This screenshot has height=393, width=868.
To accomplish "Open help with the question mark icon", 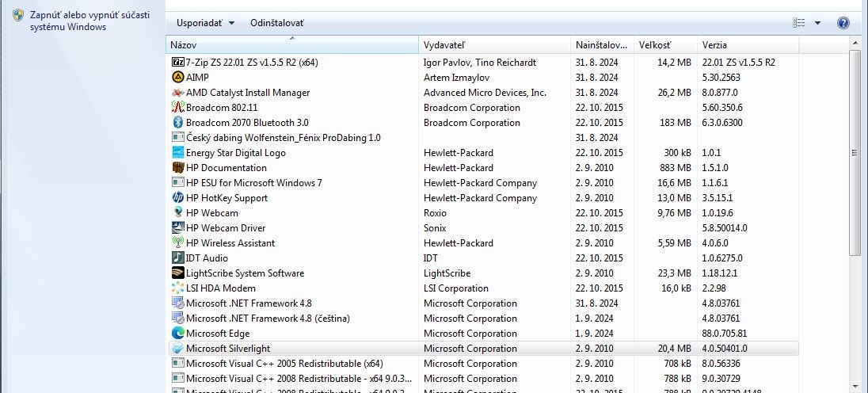I will pyautogui.click(x=843, y=23).
